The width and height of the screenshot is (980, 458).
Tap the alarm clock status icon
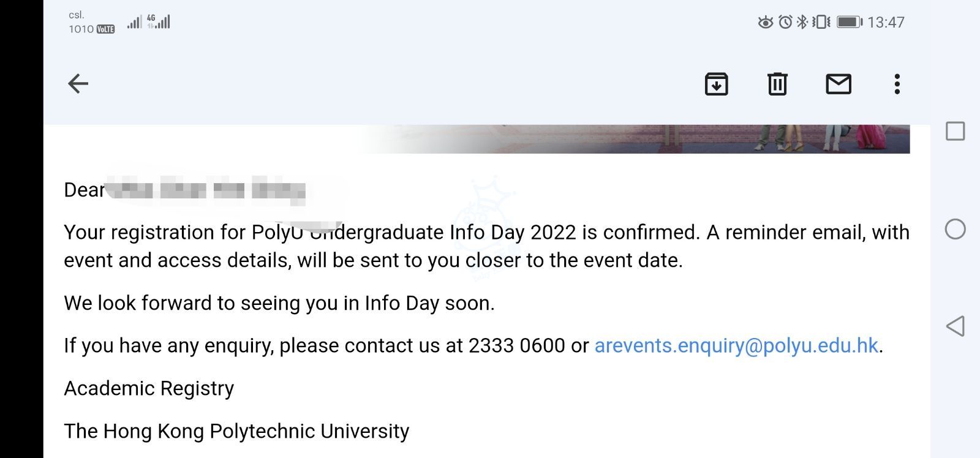pyautogui.click(x=785, y=22)
